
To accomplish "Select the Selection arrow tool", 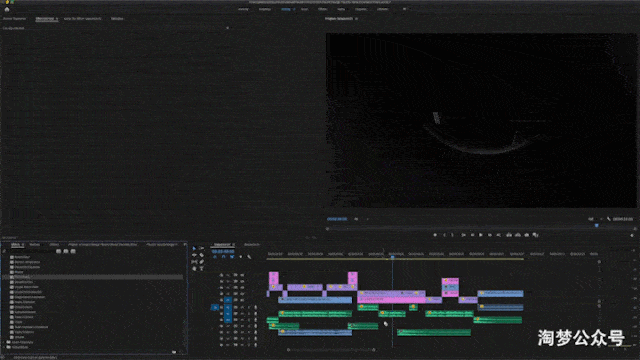I will 194,248.
